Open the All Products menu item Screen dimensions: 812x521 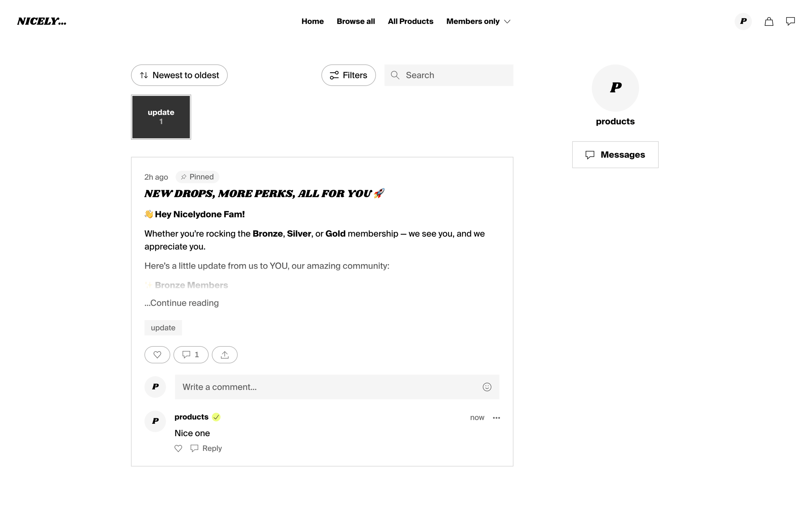(410, 21)
